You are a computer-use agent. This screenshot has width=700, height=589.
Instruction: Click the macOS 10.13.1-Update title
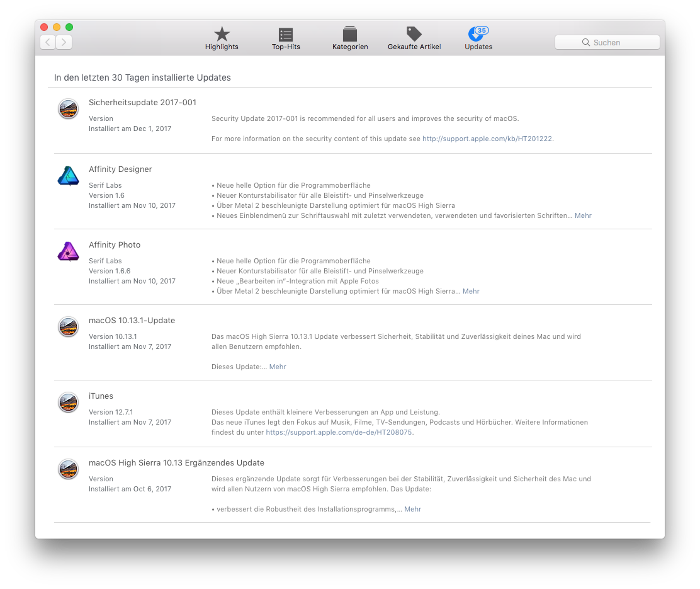coord(132,321)
